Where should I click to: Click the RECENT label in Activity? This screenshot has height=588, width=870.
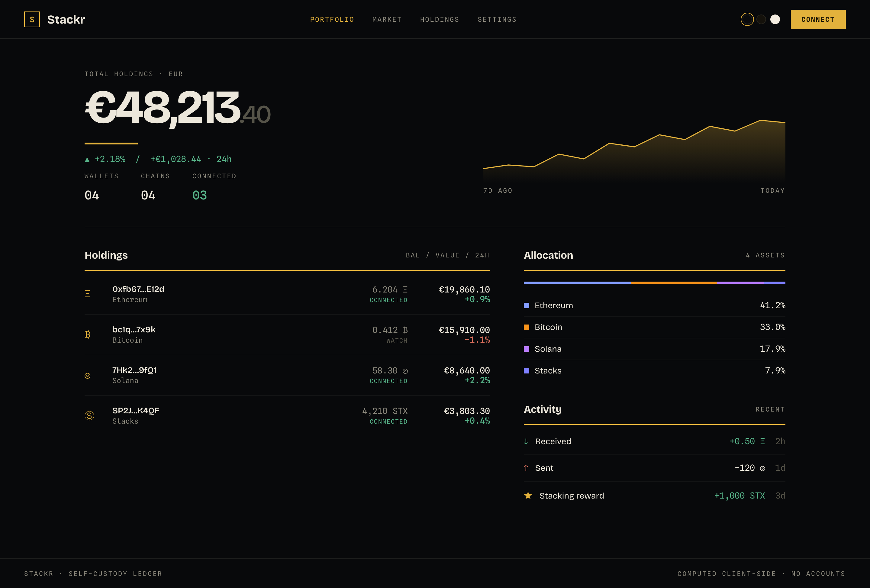770,409
